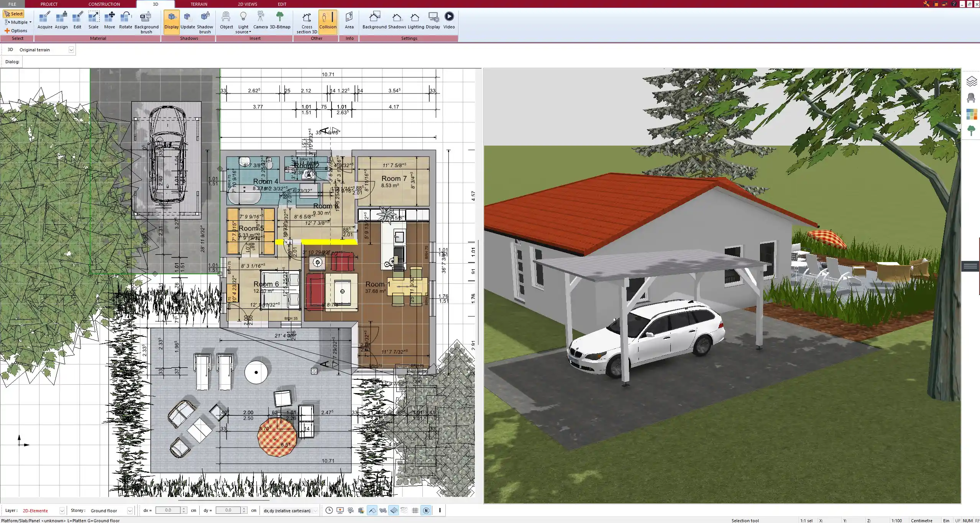Click the 1:100 scale in status bar
The width and height of the screenshot is (980, 523).
coord(896,520)
